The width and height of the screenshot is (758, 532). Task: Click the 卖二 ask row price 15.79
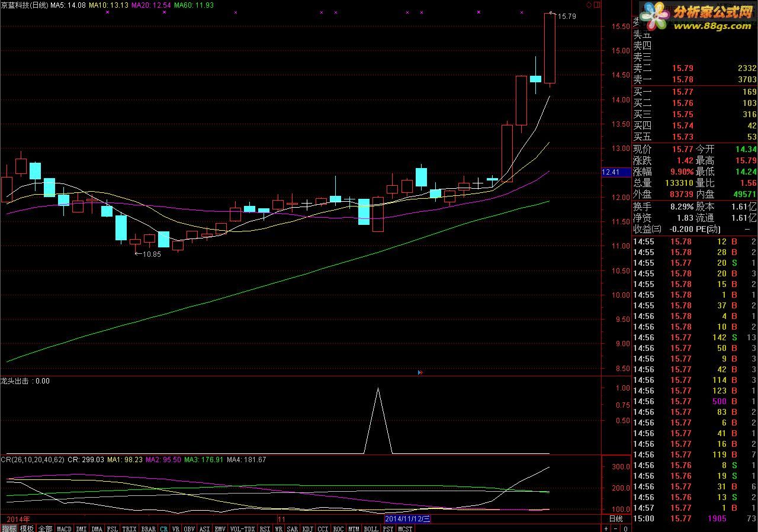pyautogui.click(x=682, y=68)
